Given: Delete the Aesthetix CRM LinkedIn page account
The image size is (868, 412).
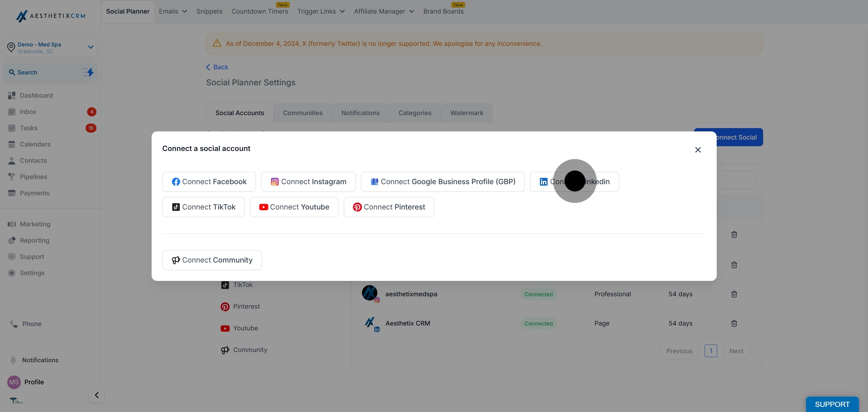Looking at the screenshot, I should click(x=734, y=323).
